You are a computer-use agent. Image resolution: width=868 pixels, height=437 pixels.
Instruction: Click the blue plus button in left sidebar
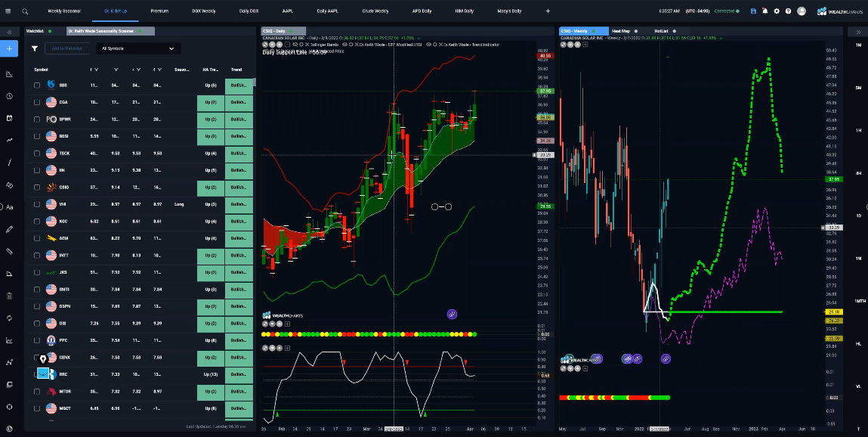pyautogui.click(x=9, y=48)
